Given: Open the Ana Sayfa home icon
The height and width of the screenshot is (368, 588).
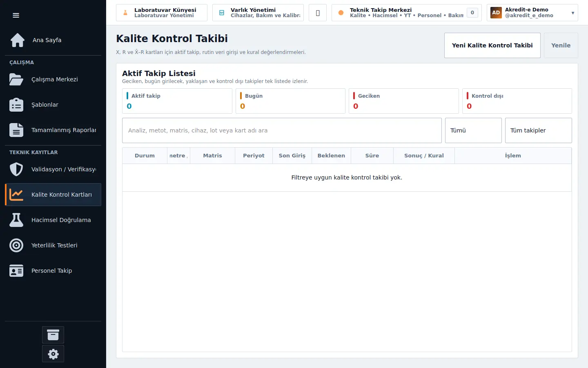Looking at the screenshot, I should (18, 40).
